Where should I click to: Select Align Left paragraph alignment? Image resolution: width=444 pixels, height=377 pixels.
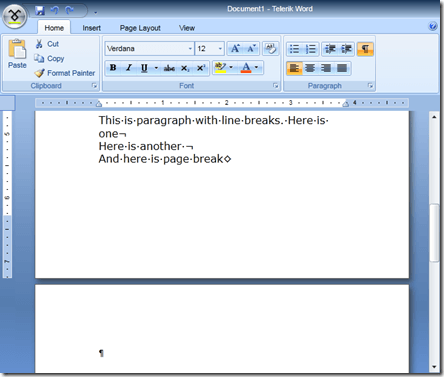tap(294, 68)
